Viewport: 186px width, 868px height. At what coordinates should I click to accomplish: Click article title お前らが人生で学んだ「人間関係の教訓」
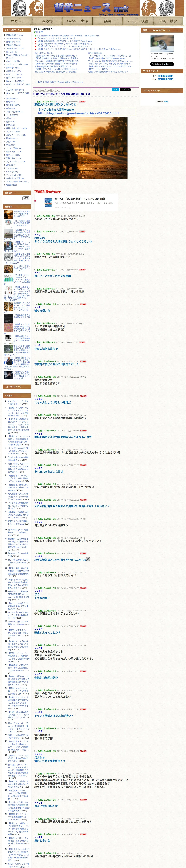coord(61,94)
